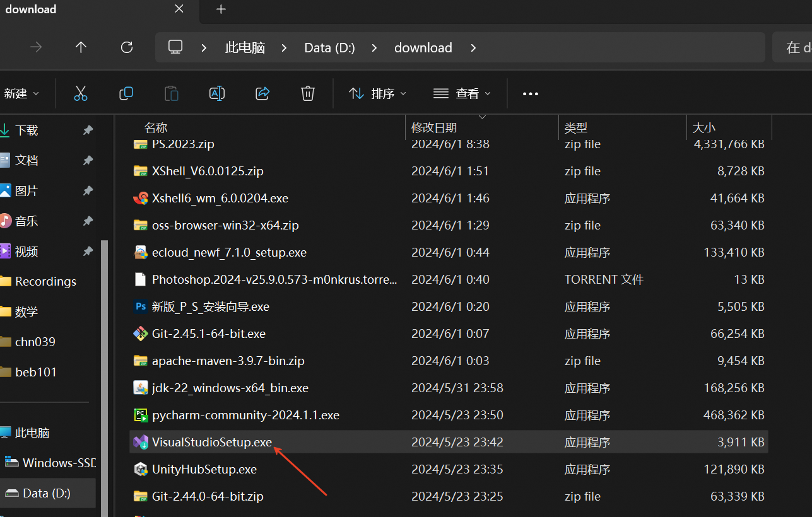Unpin 图片 using its pin icon

pyautogui.click(x=88, y=190)
